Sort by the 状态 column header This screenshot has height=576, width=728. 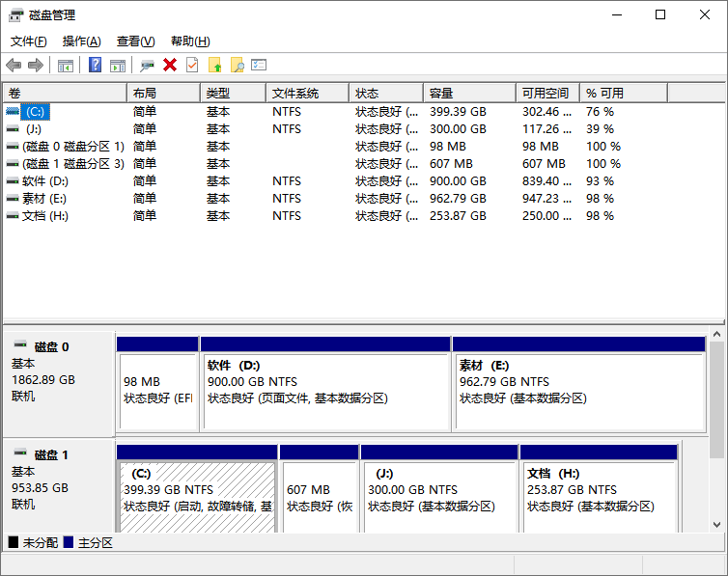click(x=386, y=94)
